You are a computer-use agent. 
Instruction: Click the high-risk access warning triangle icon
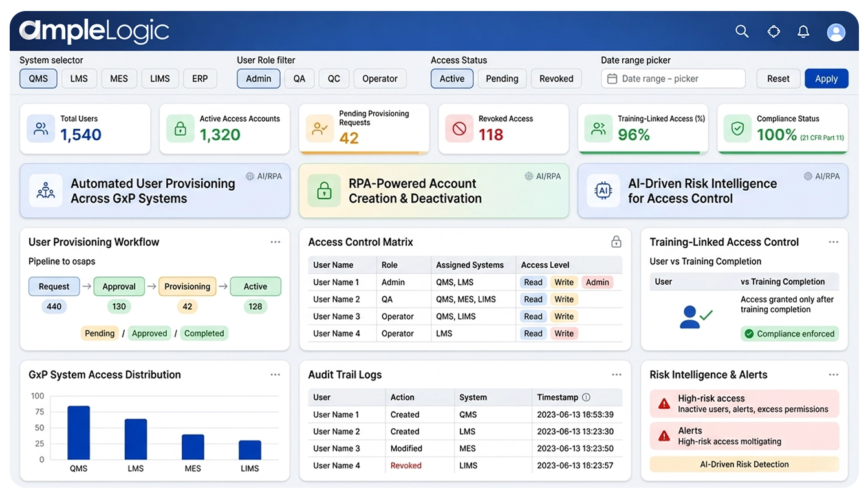pyautogui.click(x=664, y=403)
